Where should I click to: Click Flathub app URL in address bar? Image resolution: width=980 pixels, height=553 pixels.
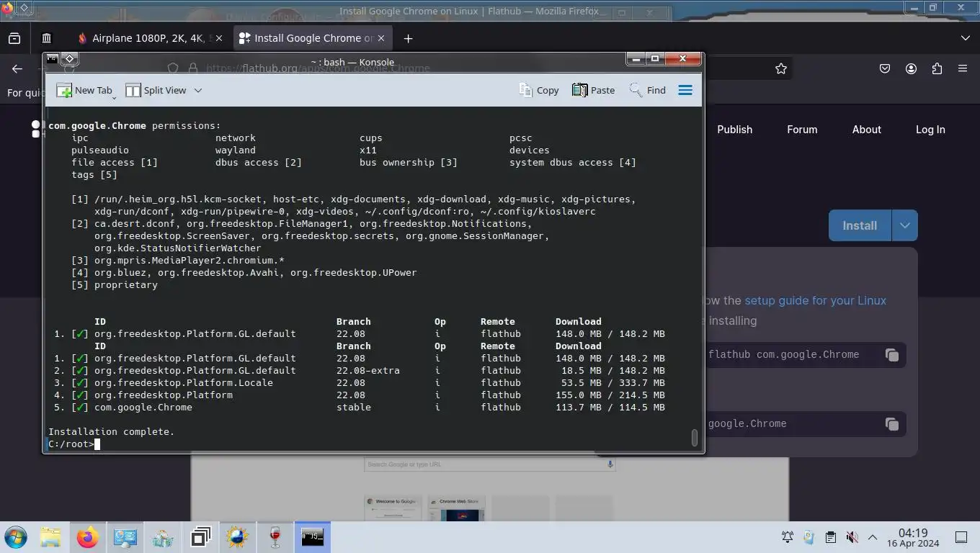318,68
